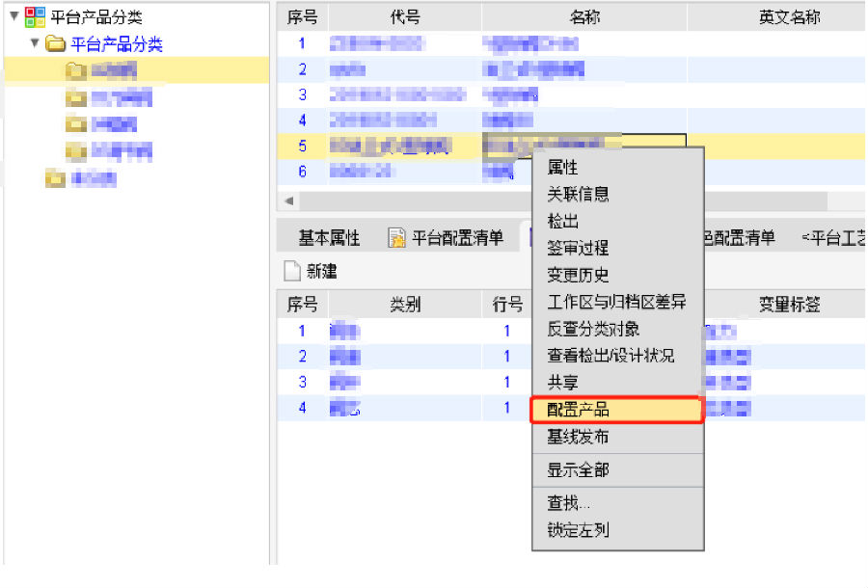Select 查看检出/设计状况 menu entry
Image resolution: width=868 pixels, height=588 pixels.
pos(610,356)
